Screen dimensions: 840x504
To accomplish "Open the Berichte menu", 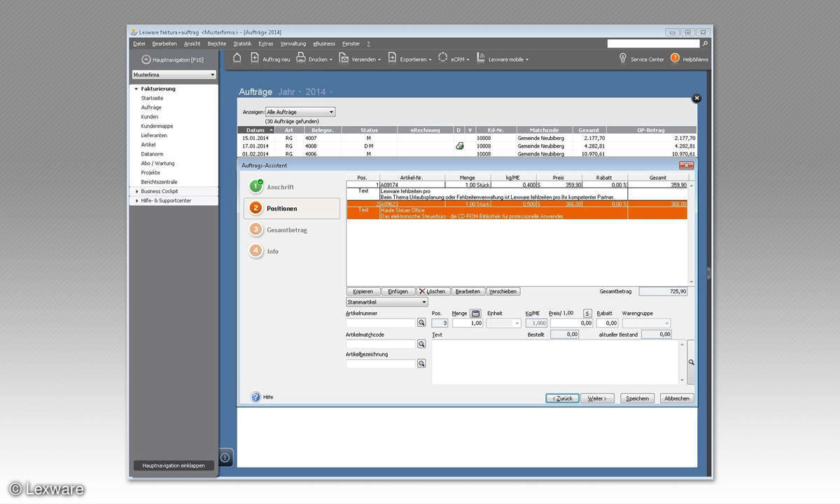I will (x=217, y=43).
